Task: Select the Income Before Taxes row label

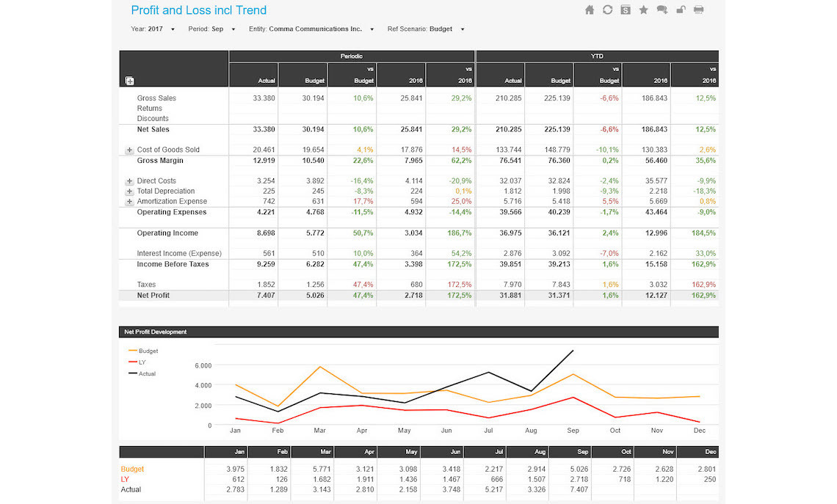Action: tap(173, 264)
